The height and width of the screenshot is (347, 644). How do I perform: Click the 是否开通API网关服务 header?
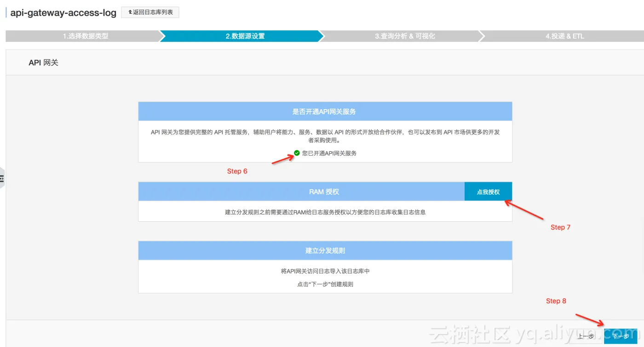tap(325, 111)
